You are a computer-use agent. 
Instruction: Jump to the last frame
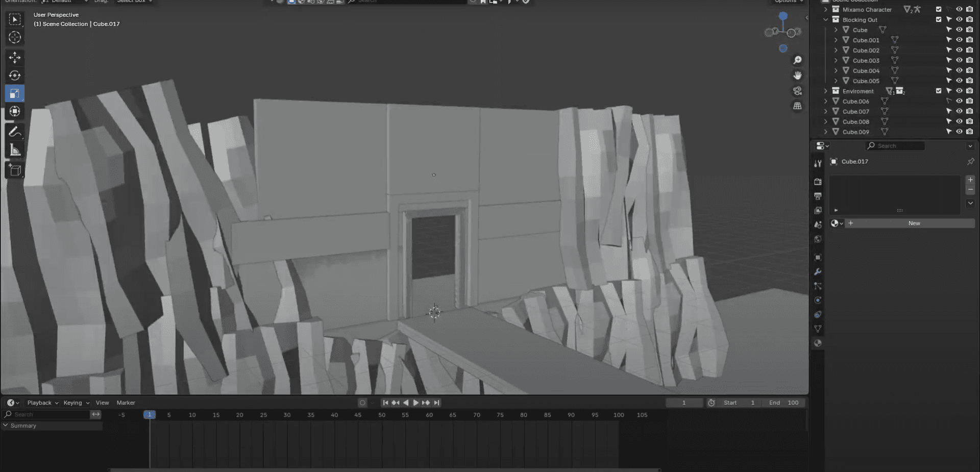click(436, 403)
